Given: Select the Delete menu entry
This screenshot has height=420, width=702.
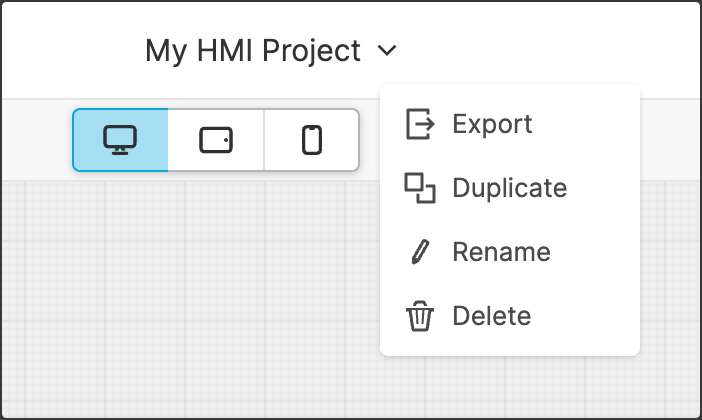Looking at the screenshot, I should point(491,317).
